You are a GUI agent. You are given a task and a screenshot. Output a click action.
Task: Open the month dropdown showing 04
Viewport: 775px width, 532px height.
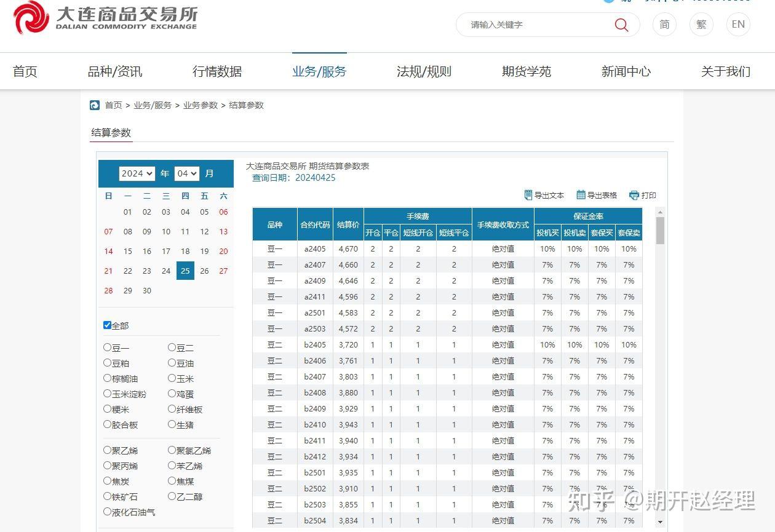(x=186, y=173)
